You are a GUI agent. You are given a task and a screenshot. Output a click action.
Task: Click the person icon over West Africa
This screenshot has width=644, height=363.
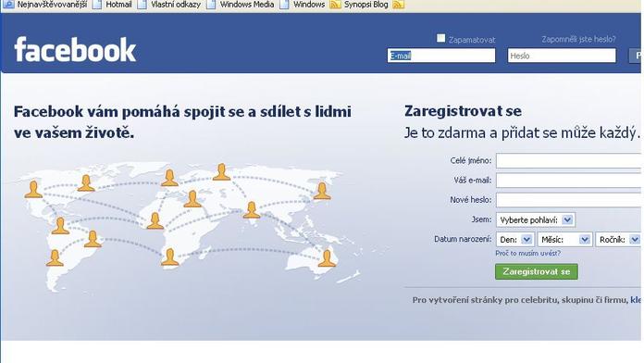tap(155, 220)
